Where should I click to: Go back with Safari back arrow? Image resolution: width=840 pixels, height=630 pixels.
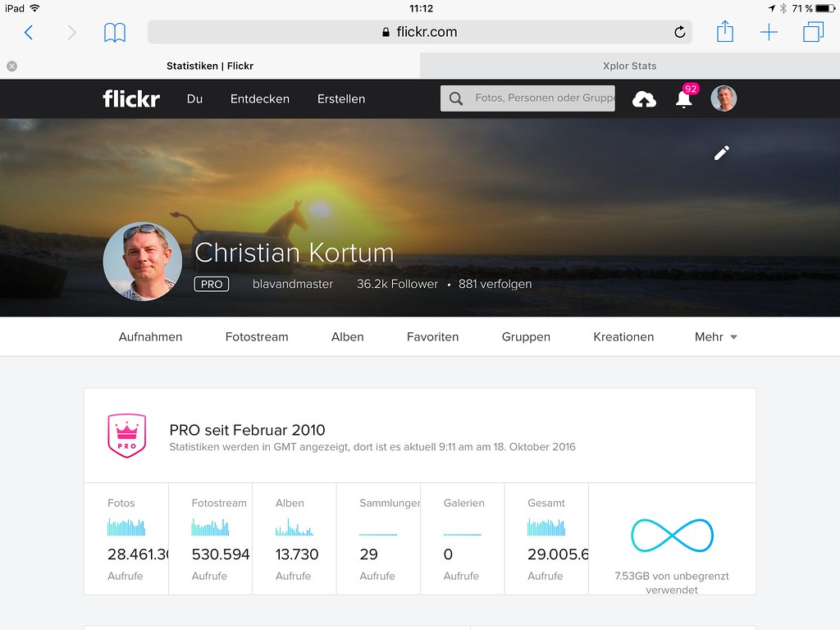(x=29, y=33)
